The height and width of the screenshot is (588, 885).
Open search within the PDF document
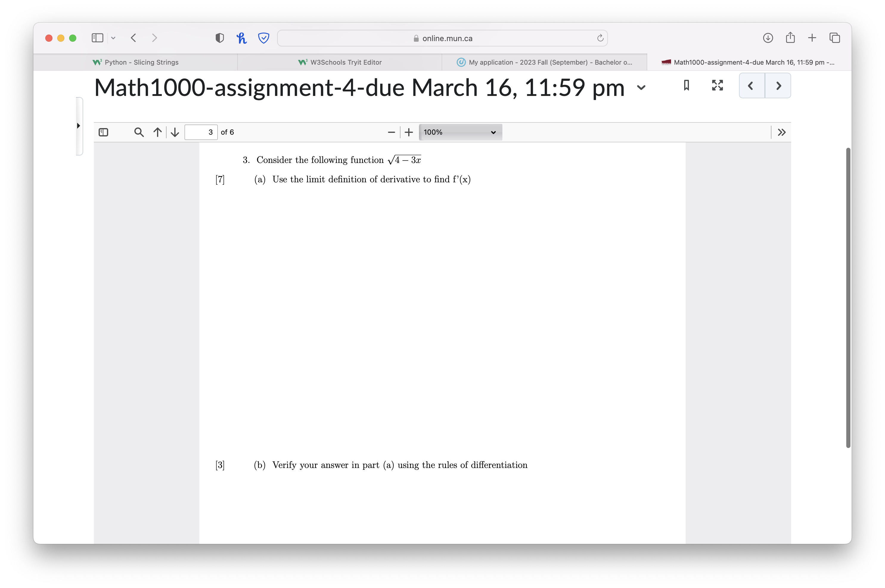pos(139,132)
